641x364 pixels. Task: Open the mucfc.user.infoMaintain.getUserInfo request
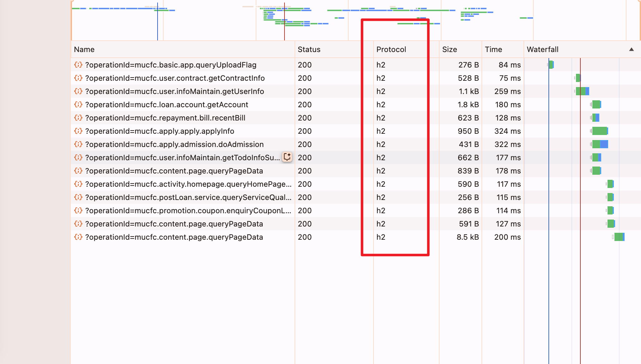pos(174,91)
